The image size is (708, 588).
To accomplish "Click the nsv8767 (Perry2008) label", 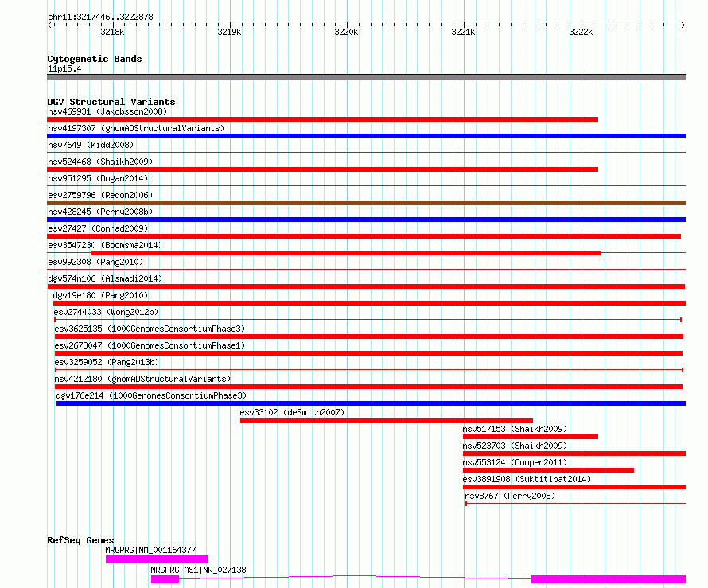I will [510, 496].
